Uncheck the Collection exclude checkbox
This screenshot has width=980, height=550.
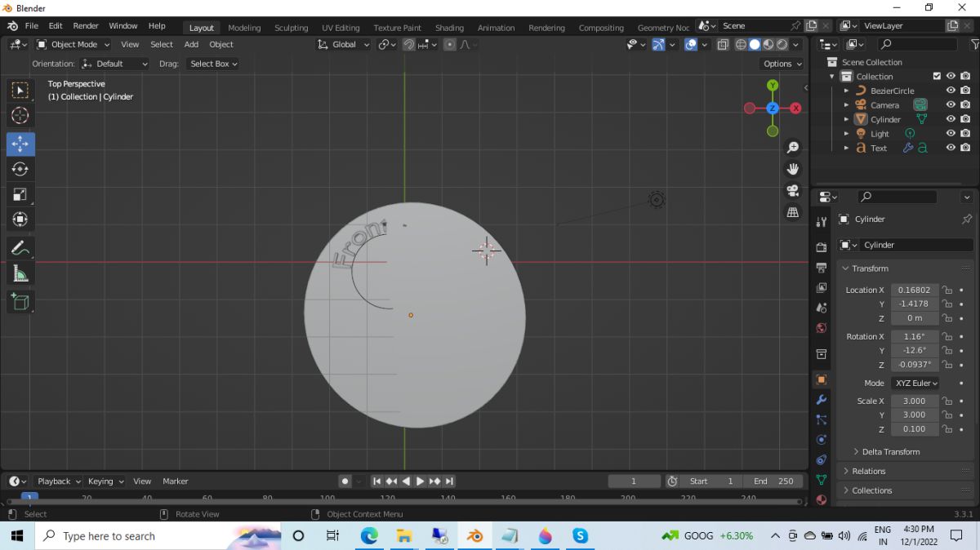coord(937,76)
